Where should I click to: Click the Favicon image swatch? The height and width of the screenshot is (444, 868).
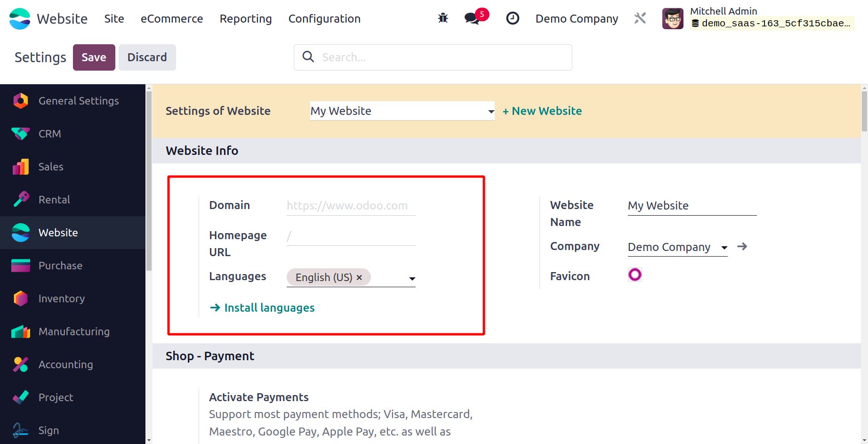(x=635, y=274)
